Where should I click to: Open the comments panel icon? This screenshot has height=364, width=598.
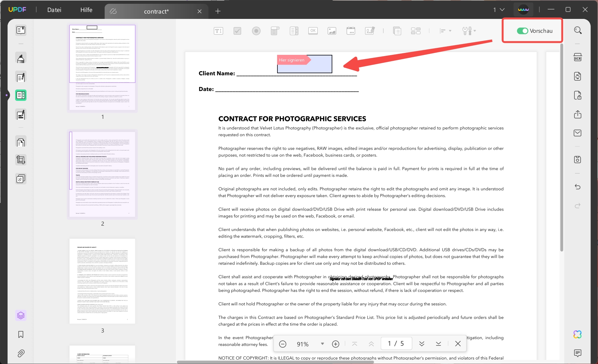coord(578,353)
